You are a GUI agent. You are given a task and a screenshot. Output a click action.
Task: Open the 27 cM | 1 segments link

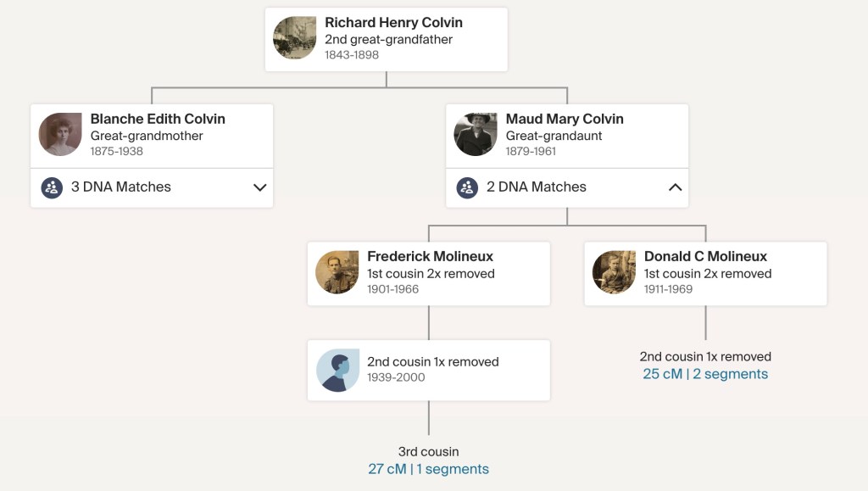[428, 469]
